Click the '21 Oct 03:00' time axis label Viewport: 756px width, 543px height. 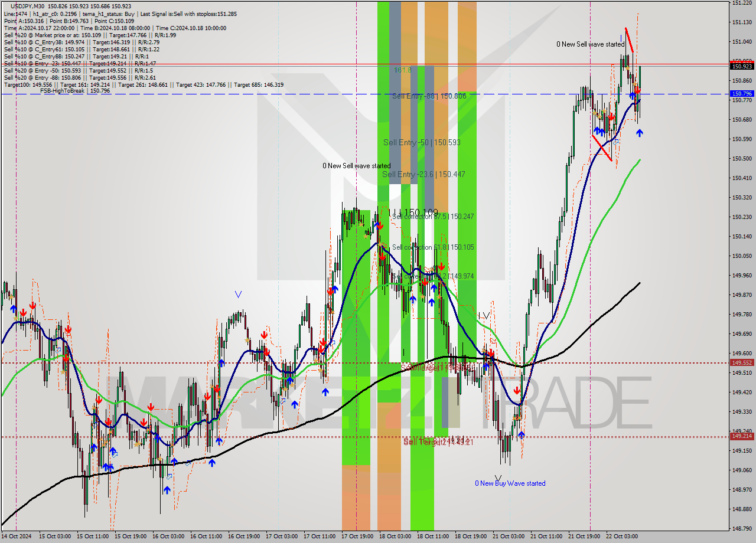point(508,537)
